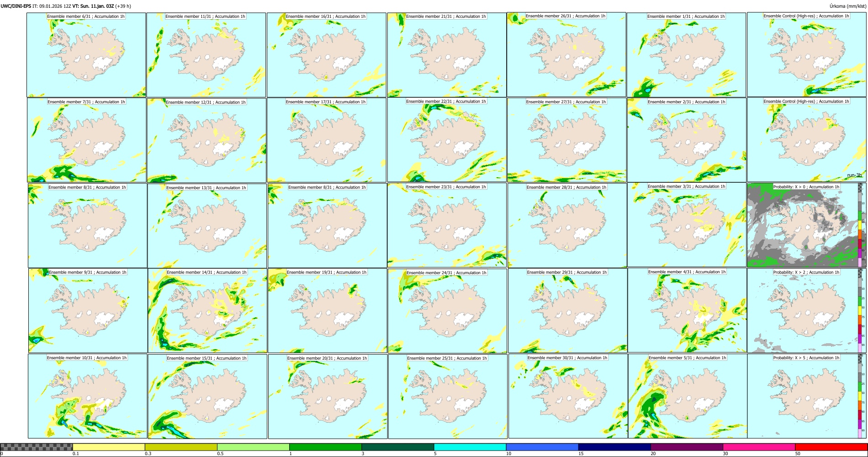Image resolution: width=868 pixels, height=457 pixels.
Task: View the Ensemble member 28/31 map panel
Action: 567,226
